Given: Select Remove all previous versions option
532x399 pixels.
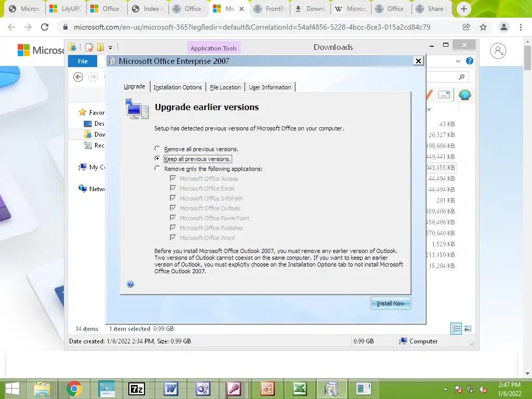Looking at the screenshot, I should tap(157, 149).
